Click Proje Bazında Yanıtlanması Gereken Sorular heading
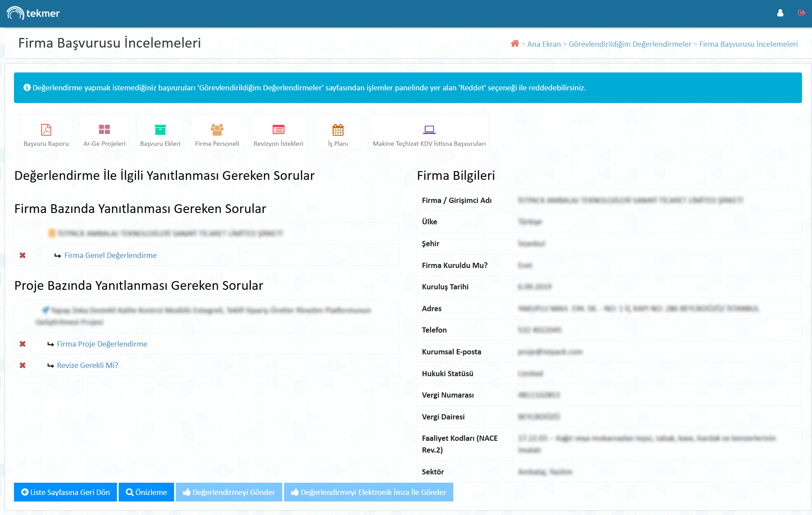 [x=139, y=285]
